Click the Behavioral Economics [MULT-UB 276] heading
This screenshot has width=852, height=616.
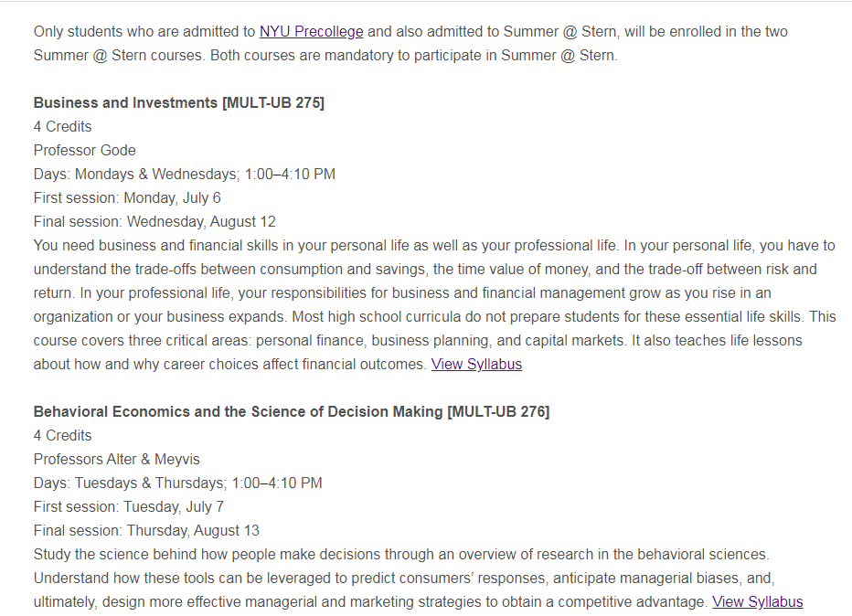(x=292, y=412)
